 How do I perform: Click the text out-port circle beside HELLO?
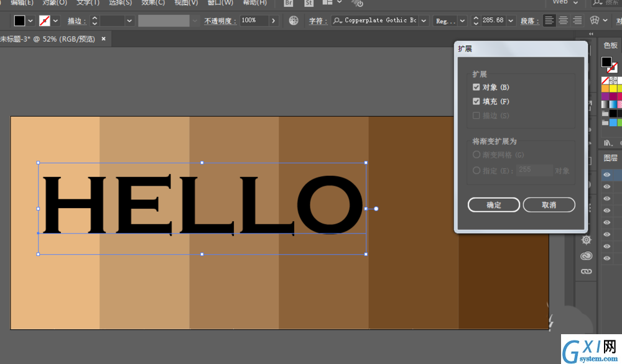click(376, 209)
